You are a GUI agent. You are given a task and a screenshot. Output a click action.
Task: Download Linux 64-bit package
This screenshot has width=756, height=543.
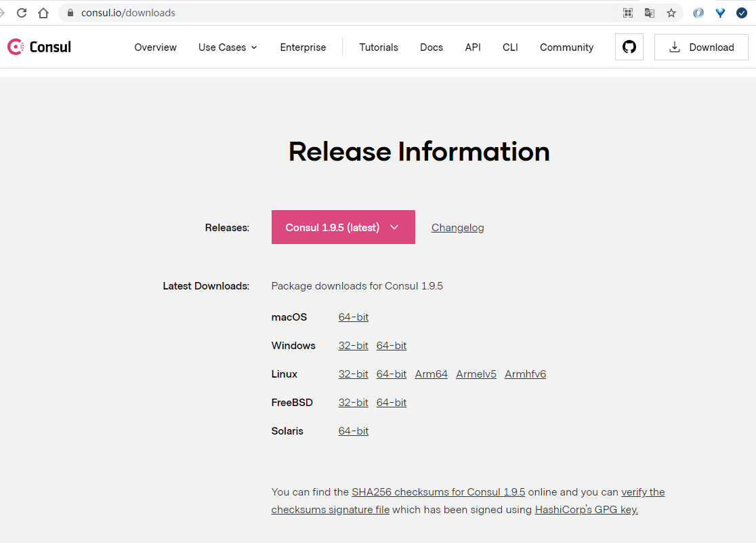click(392, 374)
